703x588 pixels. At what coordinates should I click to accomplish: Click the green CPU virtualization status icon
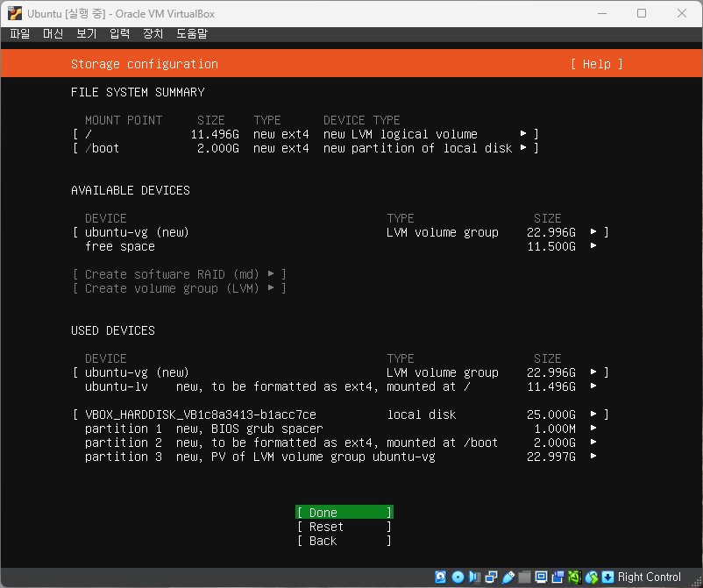[x=575, y=577]
